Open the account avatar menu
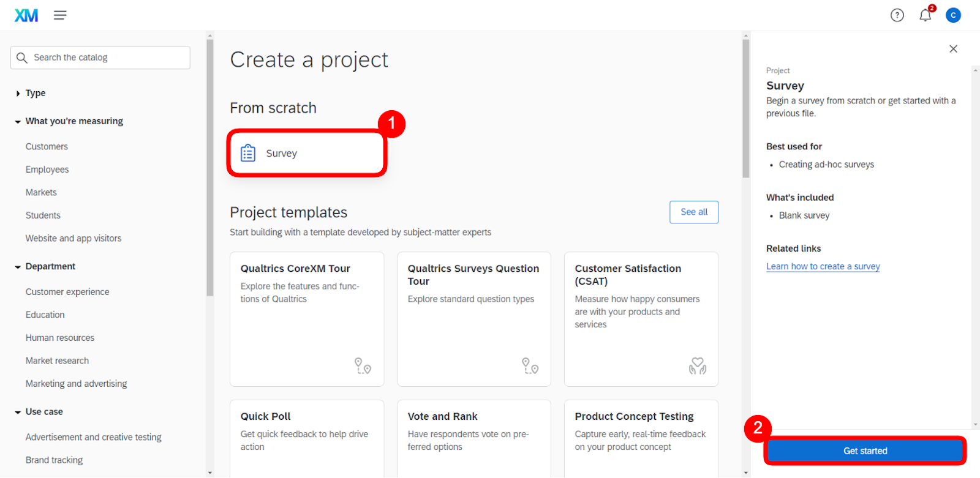The height and width of the screenshot is (478, 980). [x=953, y=15]
